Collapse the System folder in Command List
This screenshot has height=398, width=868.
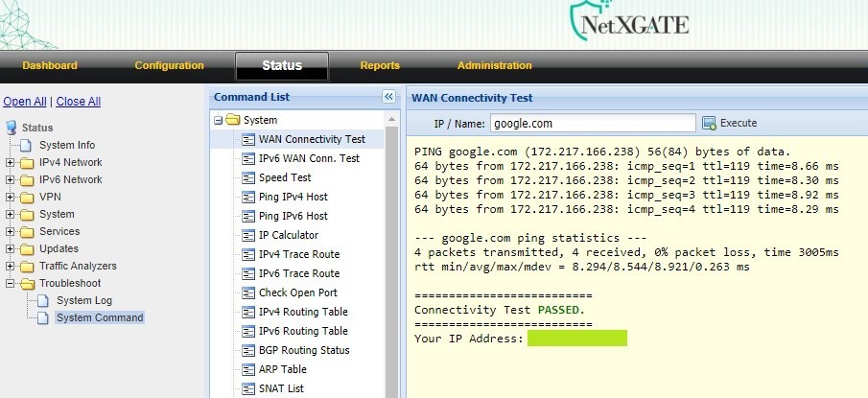pyautogui.click(x=219, y=121)
